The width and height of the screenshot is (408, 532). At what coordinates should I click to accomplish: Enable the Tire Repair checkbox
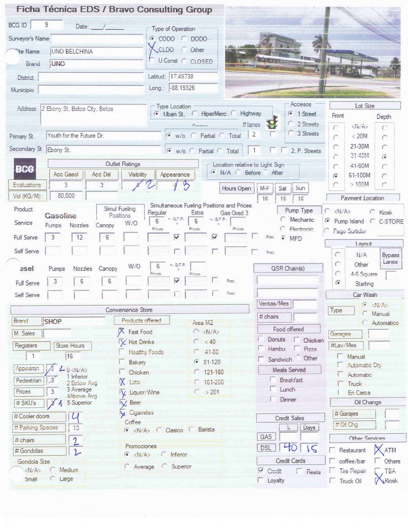(x=332, y=470)
